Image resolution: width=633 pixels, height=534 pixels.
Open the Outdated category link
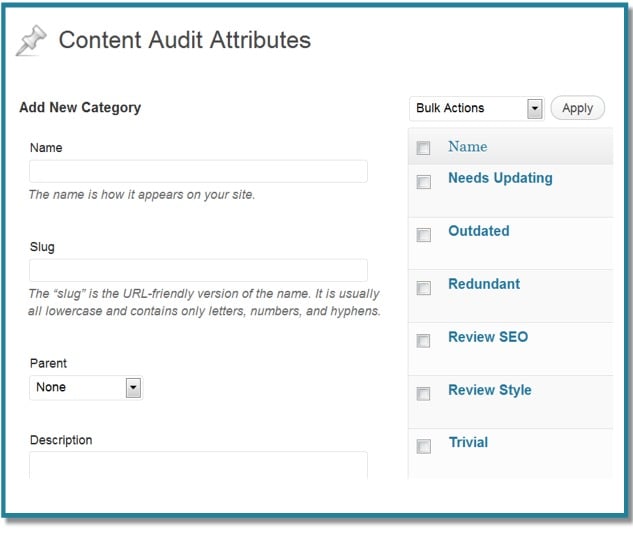click(x=478, y=231)
